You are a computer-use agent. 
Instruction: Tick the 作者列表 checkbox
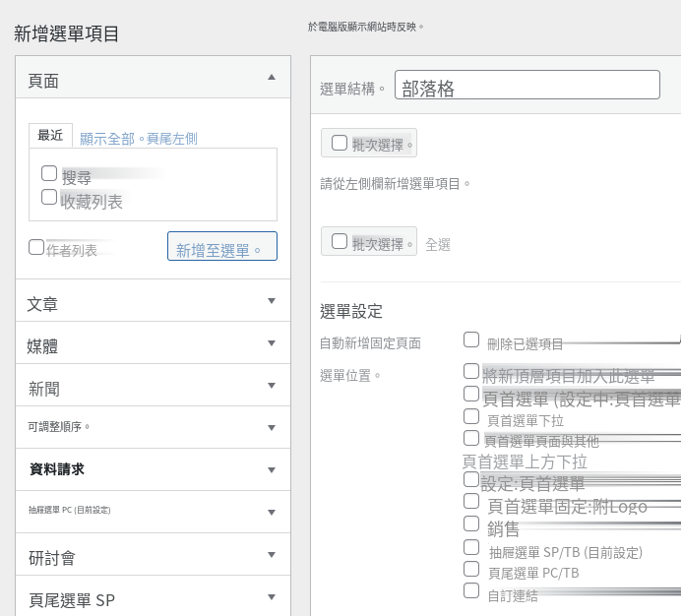coord(36,247)
